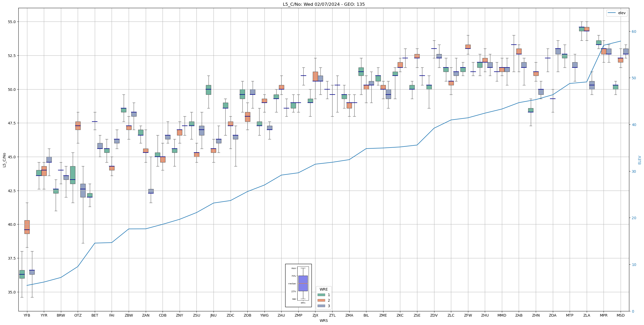
Task: Click the ZLA station tick label
Action: (586, 315)
